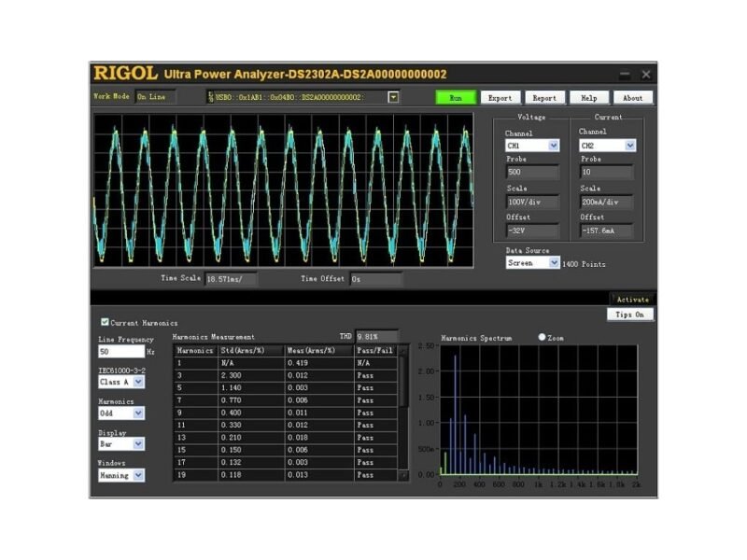The width and height of the screenshot is (747, 560).
Task: Click the Voltage Scale 100V/div field
Action: click(531, 202)
